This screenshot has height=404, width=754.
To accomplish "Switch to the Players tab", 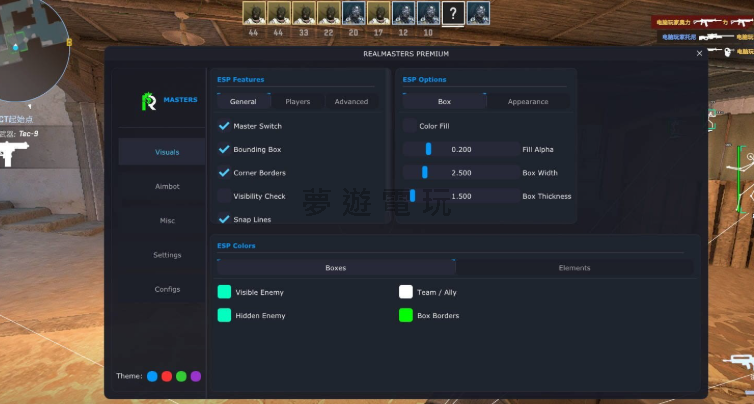I will (x=298, y=101).
